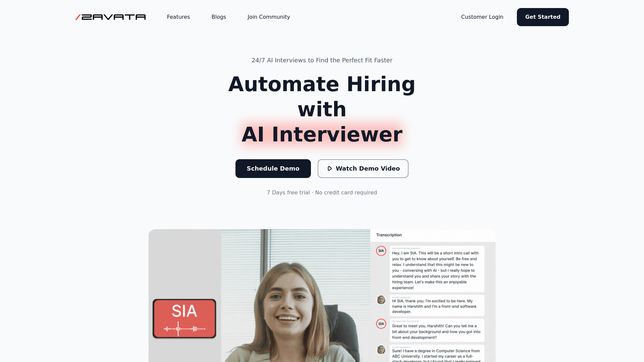Click the Blogs navigation menu item
Image resolution: width=644 pixels, height=362 pixels.
click(218, 17)
